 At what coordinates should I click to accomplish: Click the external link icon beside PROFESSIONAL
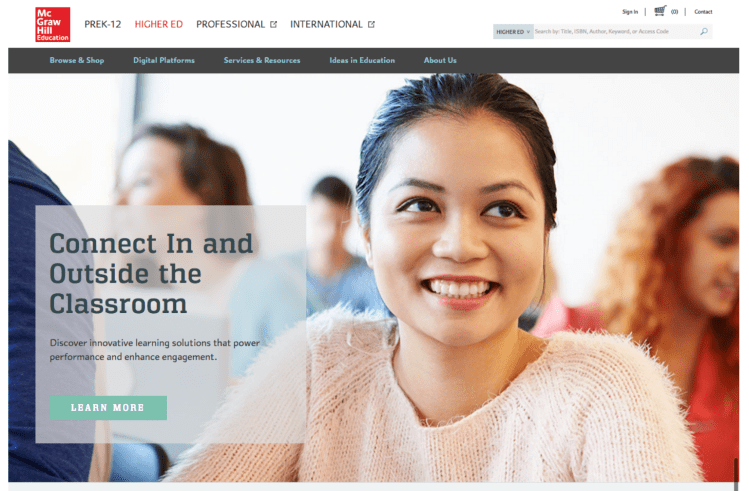pyautogui.click(x=273, y=24)
